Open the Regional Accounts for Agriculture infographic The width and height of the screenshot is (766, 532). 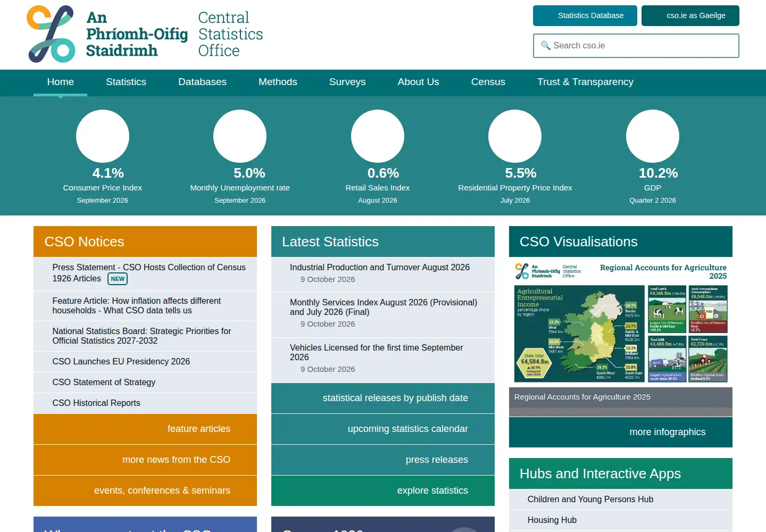[x=621, y=322]
